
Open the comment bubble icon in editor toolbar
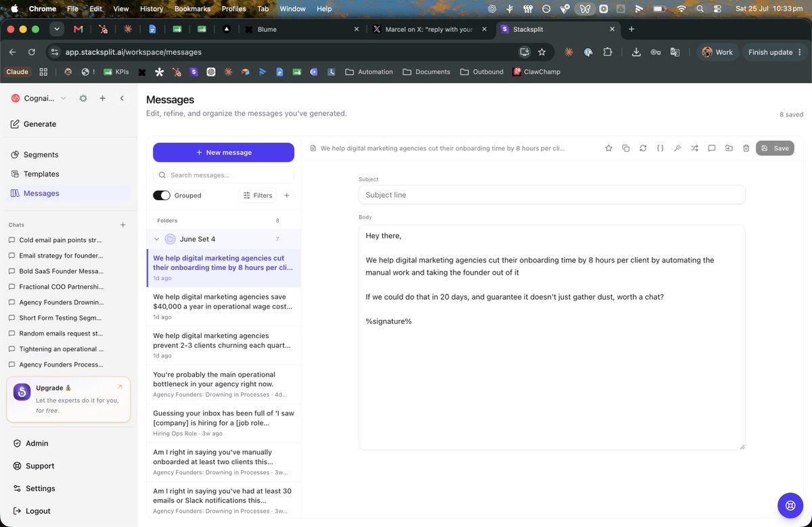(x=712, y=148)
